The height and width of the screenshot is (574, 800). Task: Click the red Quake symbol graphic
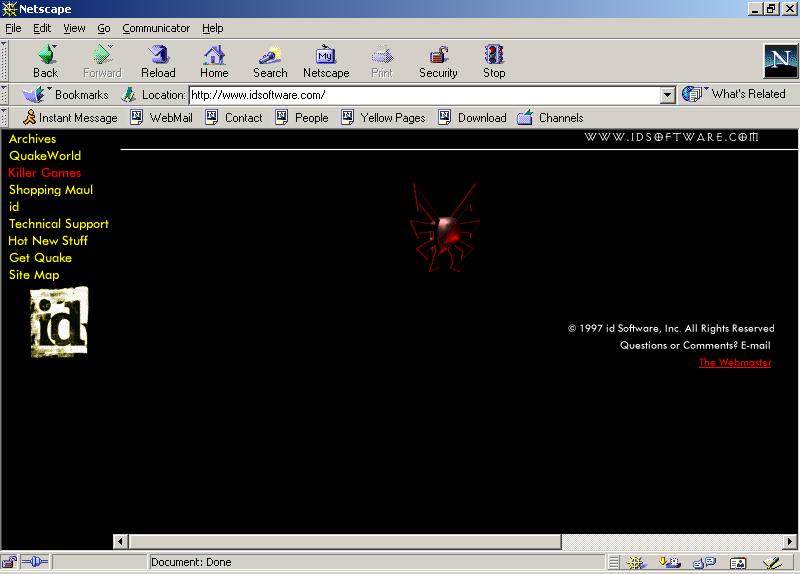445,228
